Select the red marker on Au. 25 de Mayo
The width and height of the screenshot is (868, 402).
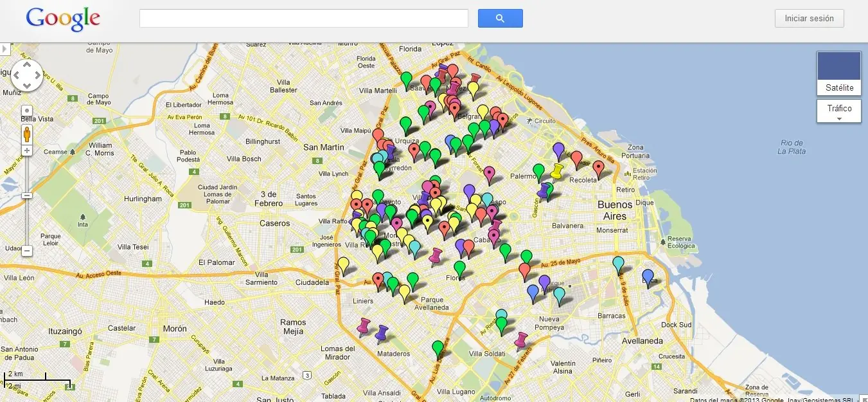click(525, 271)
